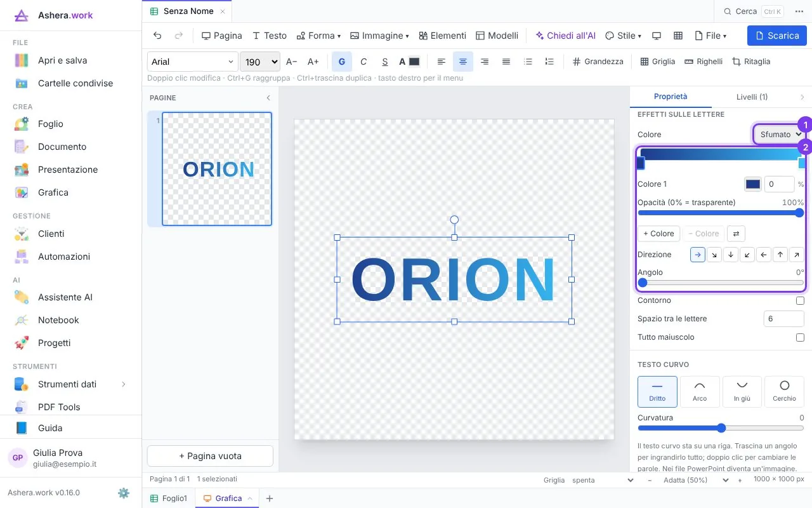Click the + Pagina vuota button

pos(210,456)
